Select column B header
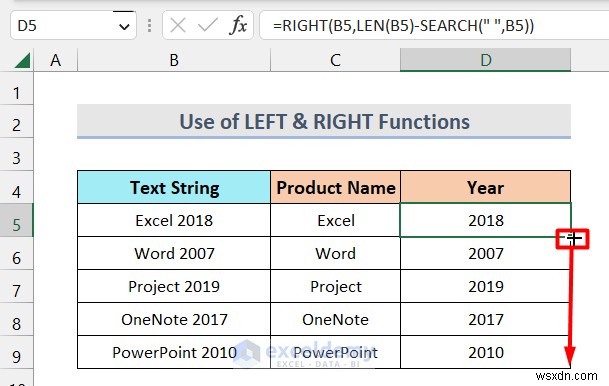Screen dimensions: 609x386 coord(174,60)
